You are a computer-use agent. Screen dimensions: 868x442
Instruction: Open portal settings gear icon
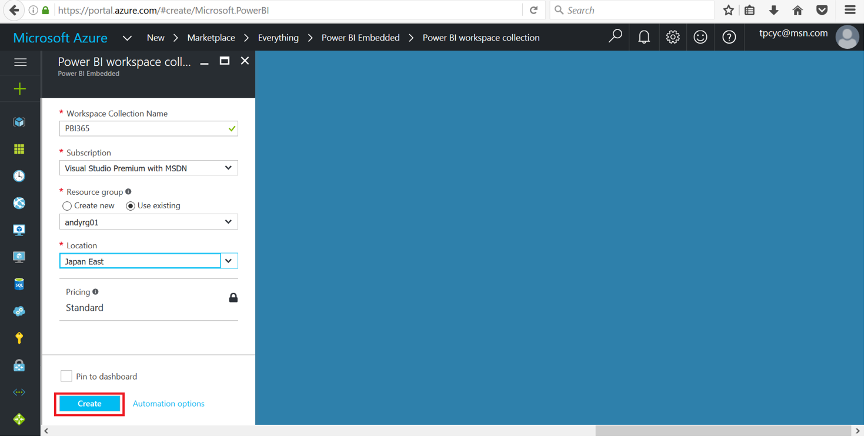pyautogui.click(x=673, y=37)
